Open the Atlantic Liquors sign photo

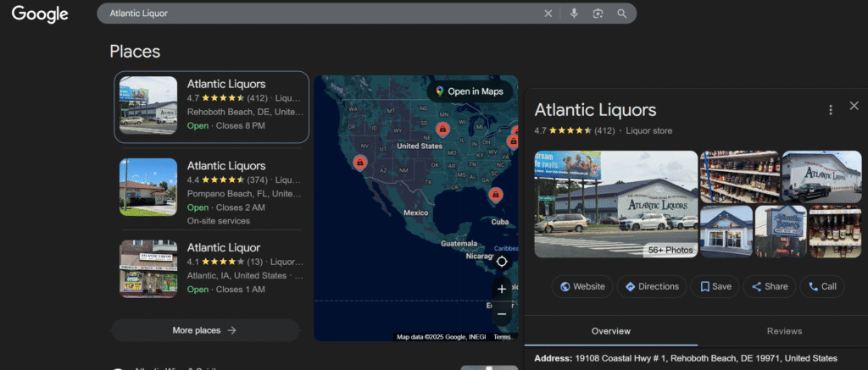click(x=781, y=231)
